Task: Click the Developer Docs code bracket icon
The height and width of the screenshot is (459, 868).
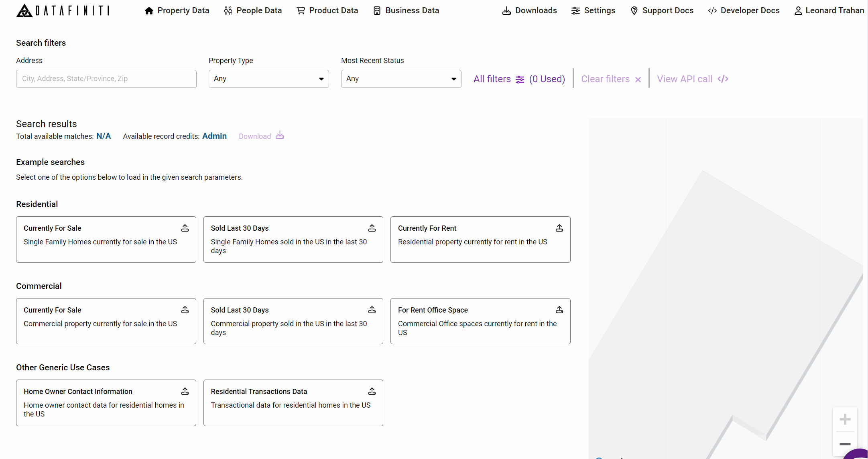Action: (712, 11)
